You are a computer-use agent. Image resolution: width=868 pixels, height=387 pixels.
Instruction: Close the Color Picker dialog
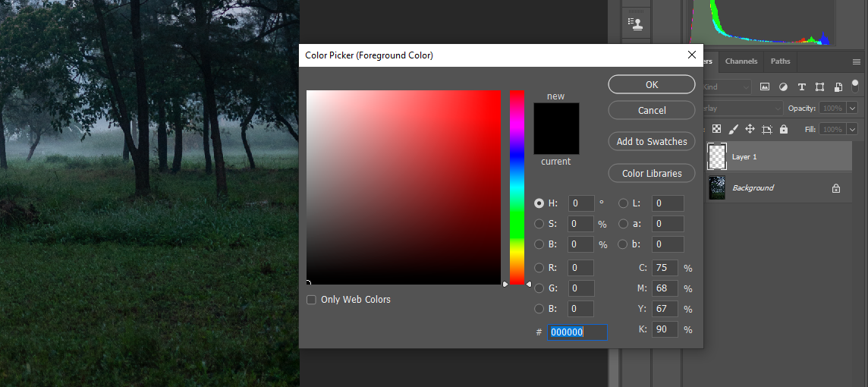pyautogui.click(x=691, y=55)
